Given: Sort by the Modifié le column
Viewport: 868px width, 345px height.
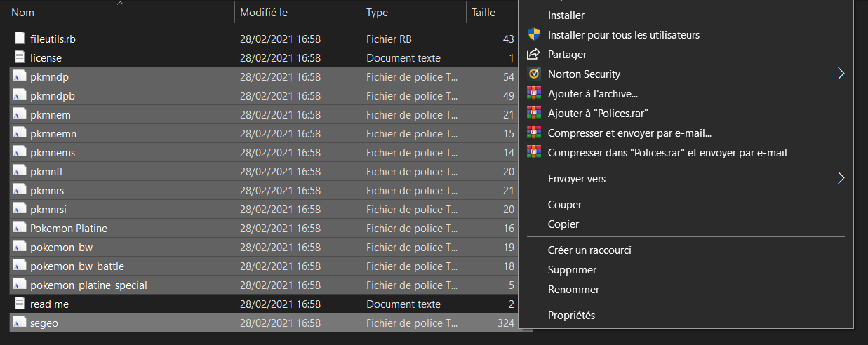Looking at the screenshot, I should [264, 13].
